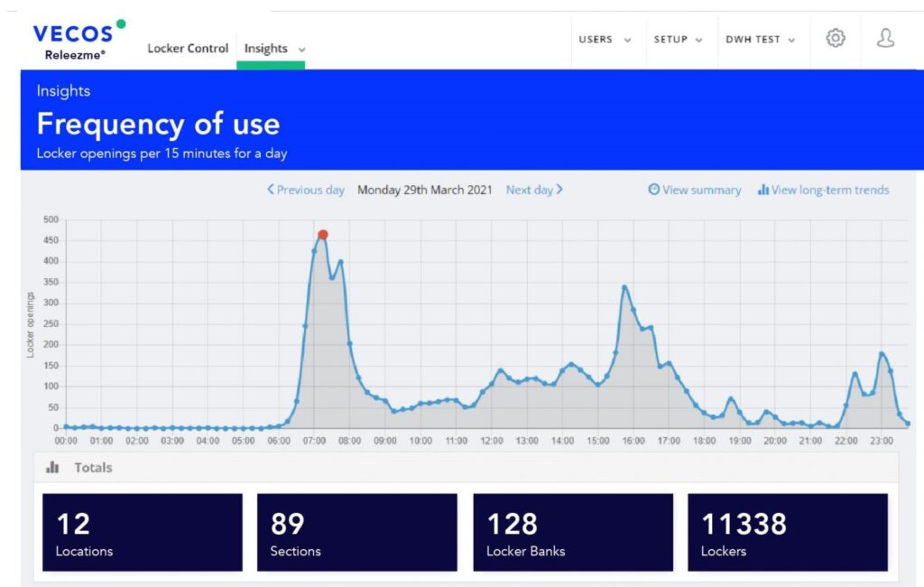Click the bar chart icon beside long-term trends
924x587 pixels.
coord(762,190)
